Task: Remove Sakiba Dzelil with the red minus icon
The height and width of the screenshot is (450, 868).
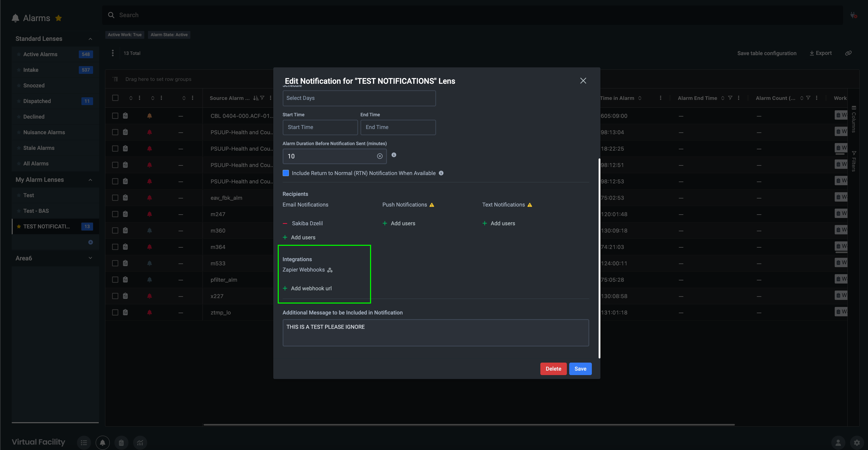Action: pyautogui.click(x=285, y=223)
